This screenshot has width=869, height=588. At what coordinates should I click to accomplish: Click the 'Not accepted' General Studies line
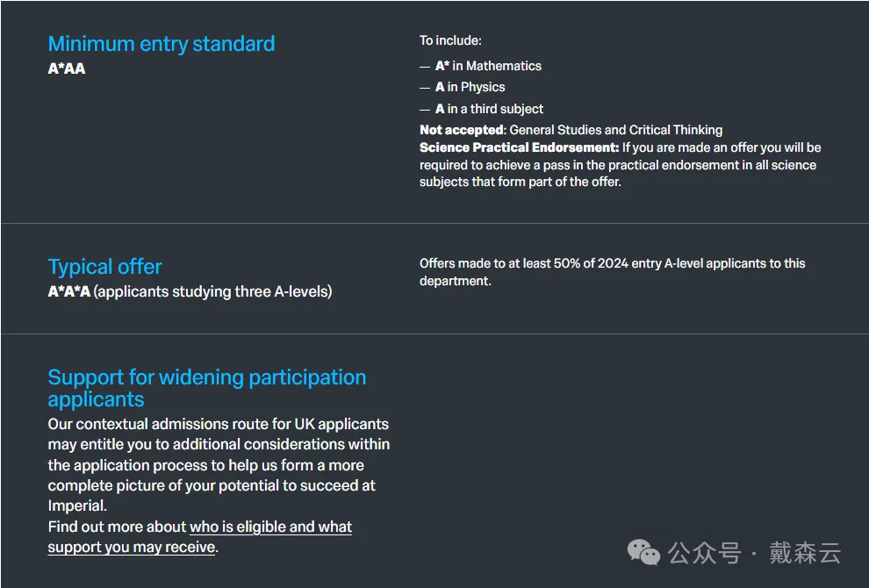571,130
